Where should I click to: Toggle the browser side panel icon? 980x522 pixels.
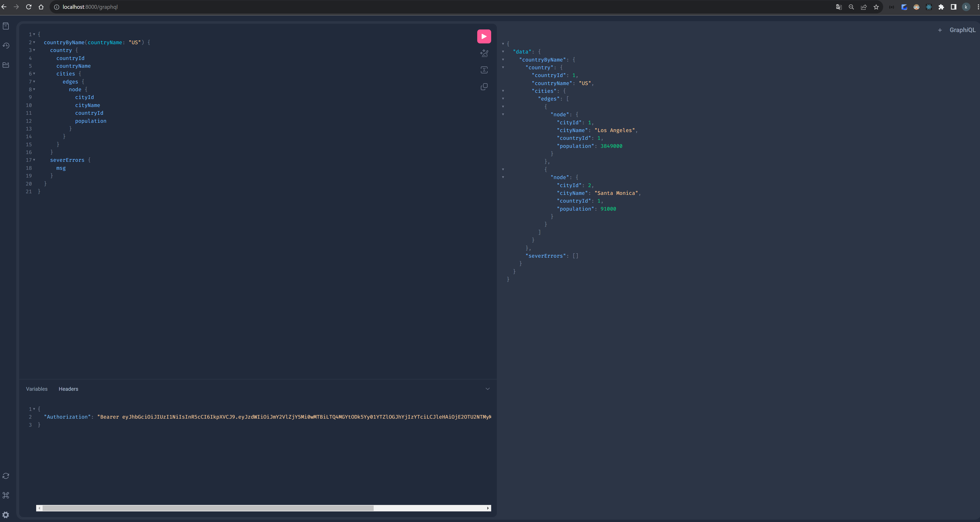point(953,7)
